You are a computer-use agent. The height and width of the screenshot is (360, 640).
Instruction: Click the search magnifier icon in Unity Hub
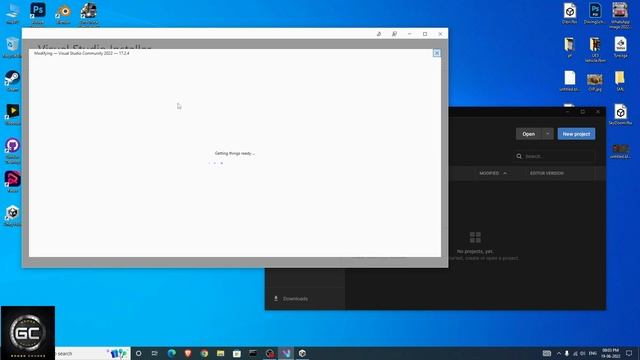point(519,156)
